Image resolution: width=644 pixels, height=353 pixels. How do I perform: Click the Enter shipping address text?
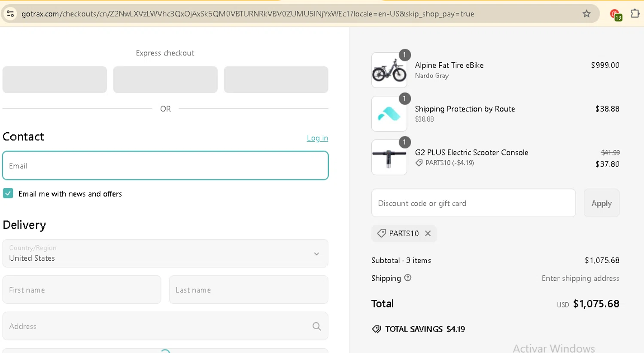tap(580, 278)
